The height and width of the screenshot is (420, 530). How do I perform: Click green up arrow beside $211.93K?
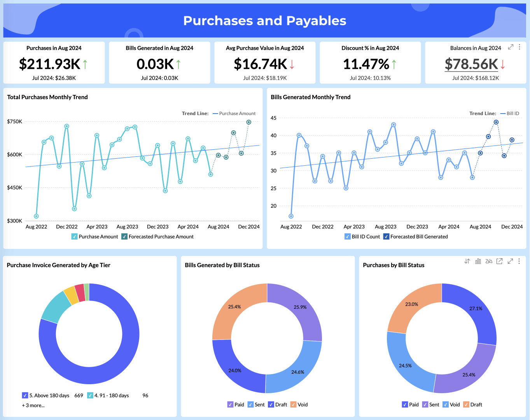click(x=85, y=64)
